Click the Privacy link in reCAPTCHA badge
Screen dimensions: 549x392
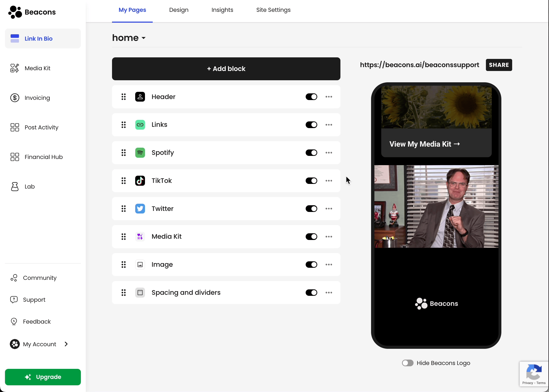528,383
